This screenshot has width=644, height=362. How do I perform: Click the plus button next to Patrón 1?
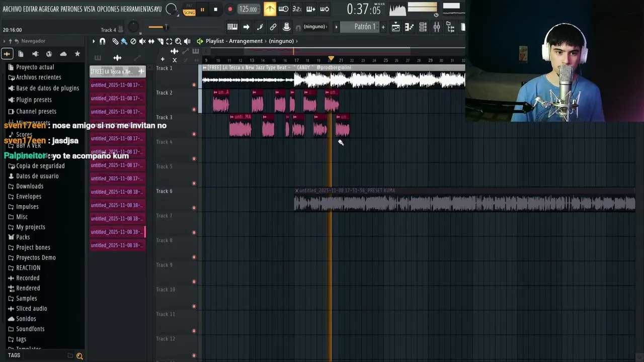point(383,27)
